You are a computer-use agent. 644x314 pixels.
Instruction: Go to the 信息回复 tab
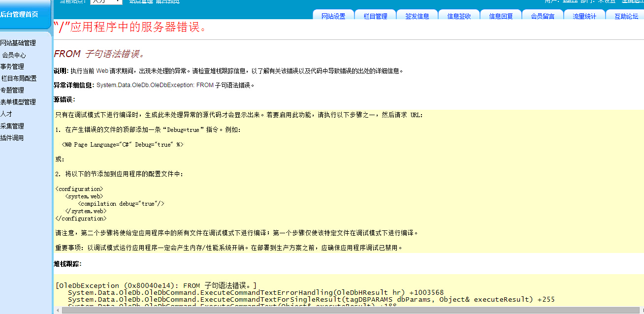(501, 16)
